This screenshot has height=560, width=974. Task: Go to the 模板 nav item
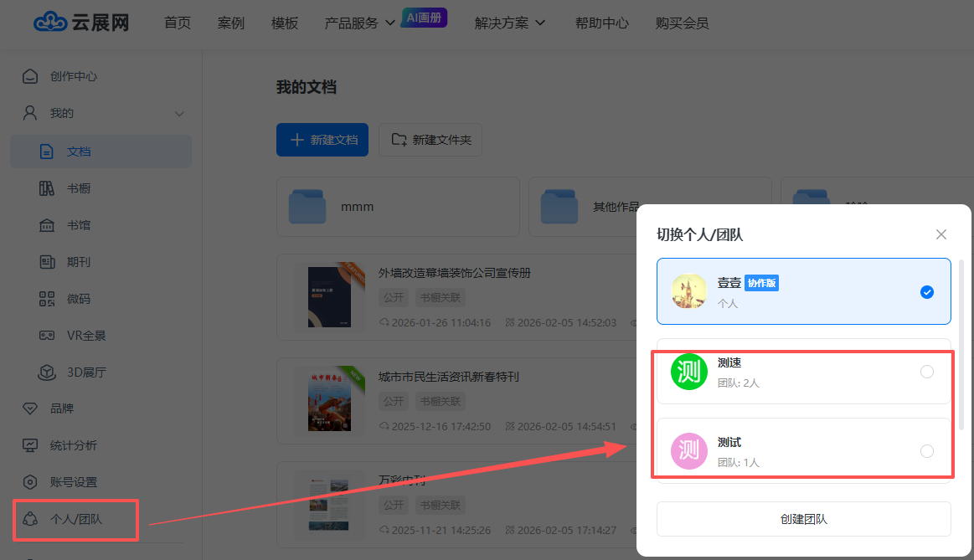(285, 23)
